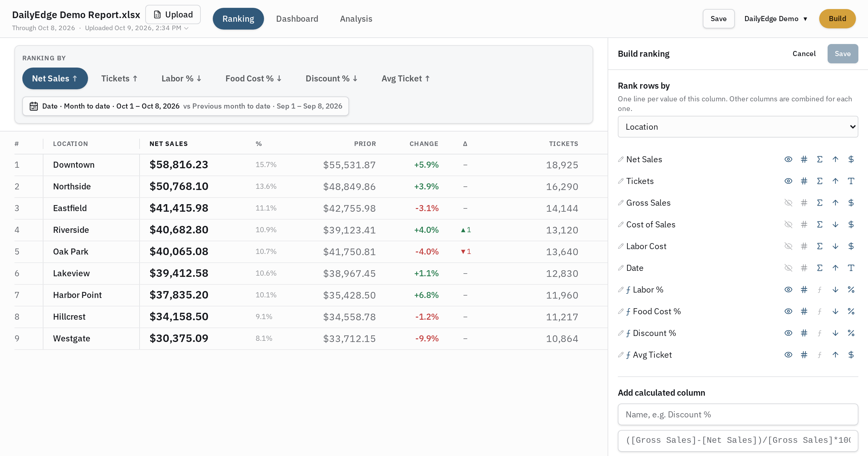The image size is (868, 456).
Task: Rank by Labor % metric
Action: pyautogui.click(x=181, y=79)
